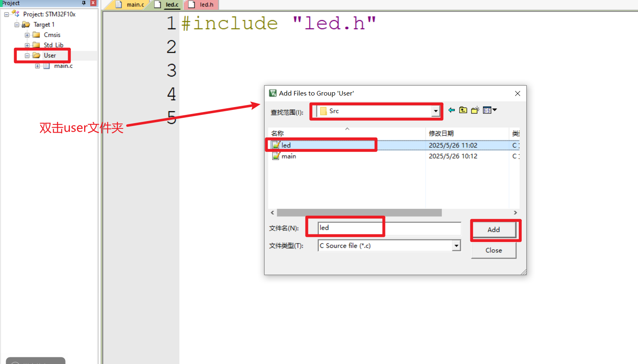
Task: Focus the file name input field
Action: 389,228
